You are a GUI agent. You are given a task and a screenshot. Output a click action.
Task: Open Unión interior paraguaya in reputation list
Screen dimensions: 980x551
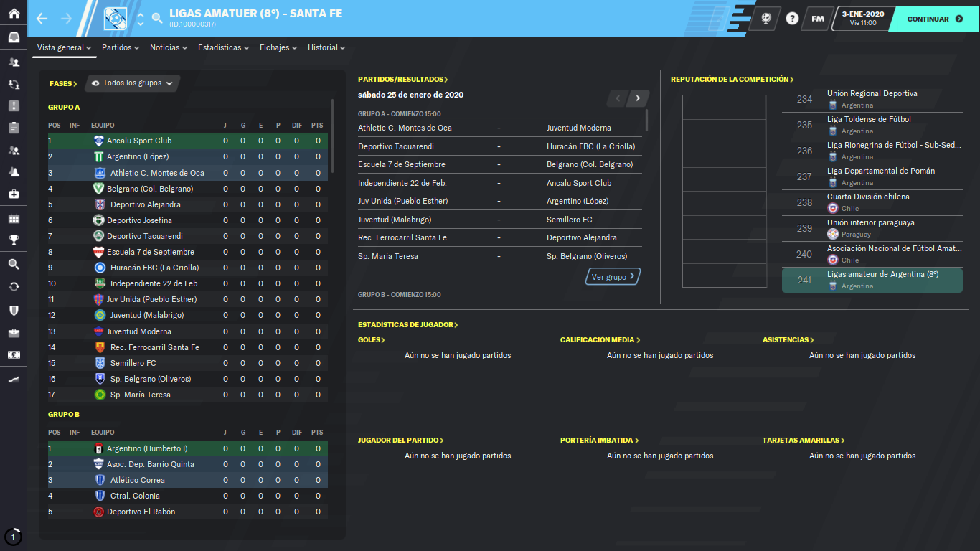pyautogui.click(x=872, y=228)
